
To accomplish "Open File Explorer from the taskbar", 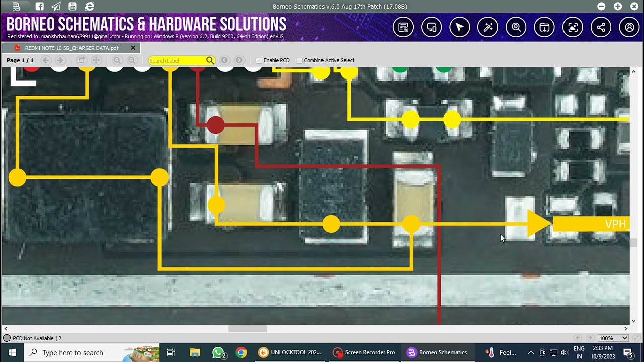I will pos(195,352).
